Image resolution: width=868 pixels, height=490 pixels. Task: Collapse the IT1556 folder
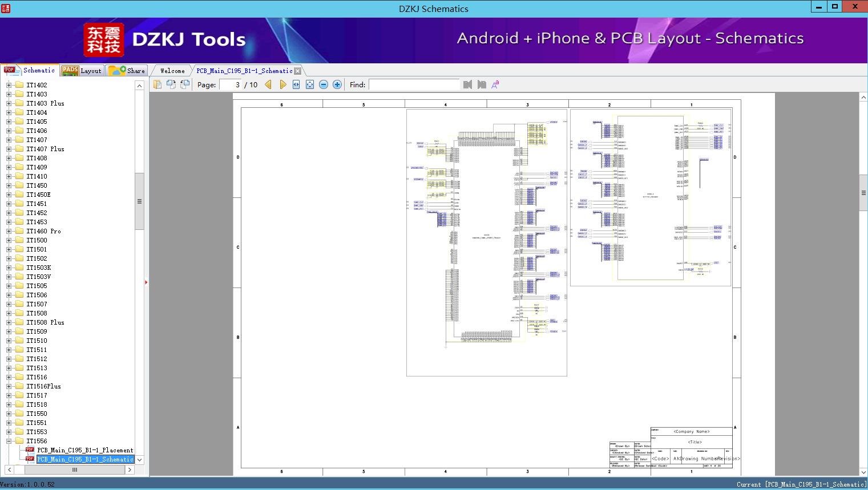pos(9,441)
